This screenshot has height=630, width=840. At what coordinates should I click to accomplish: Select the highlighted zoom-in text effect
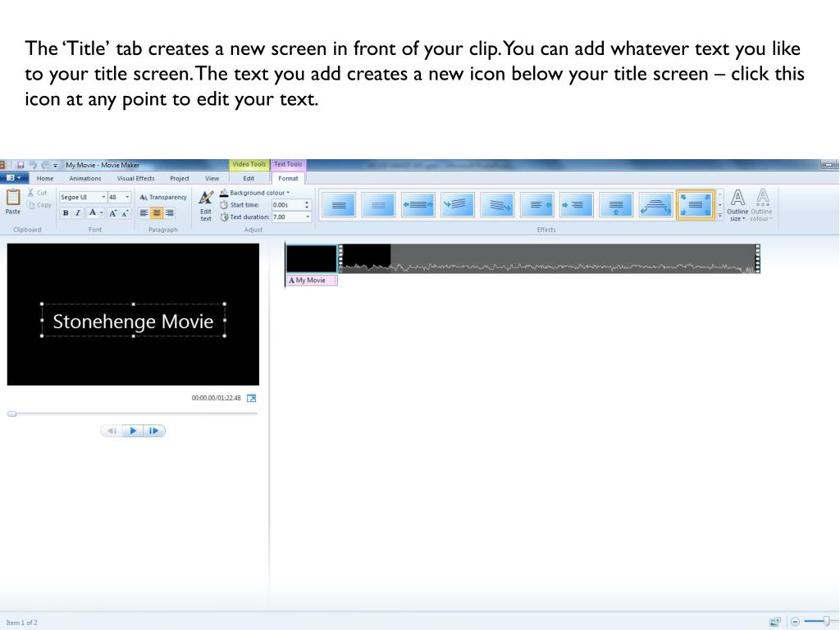[x=696, y=205]
